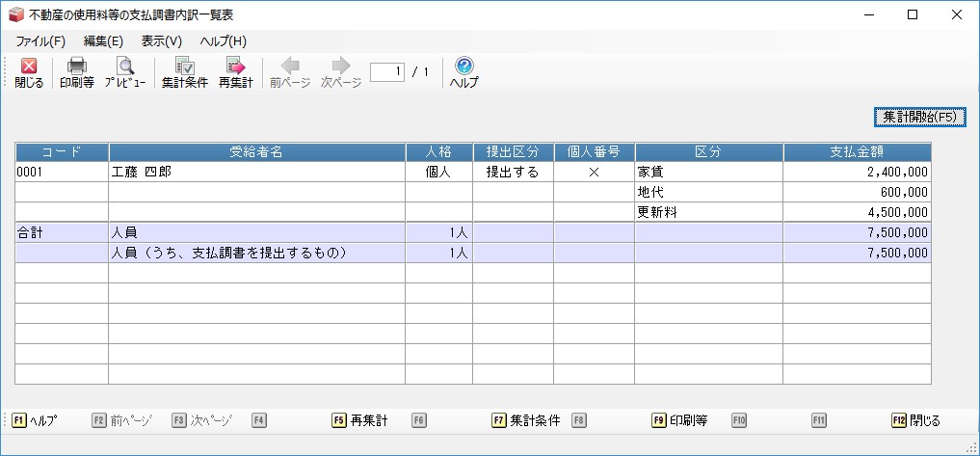
Task: Click the 支払金額 column header
Action: click(857, 152)
